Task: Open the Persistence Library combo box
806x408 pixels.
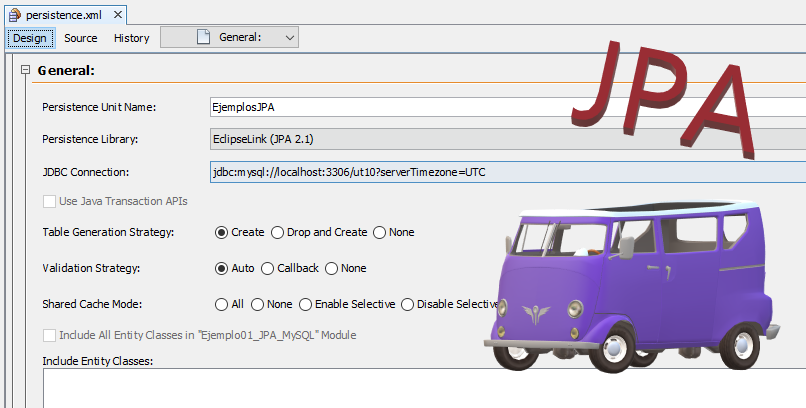Action: pyautogui.click(x=508, y=139)
